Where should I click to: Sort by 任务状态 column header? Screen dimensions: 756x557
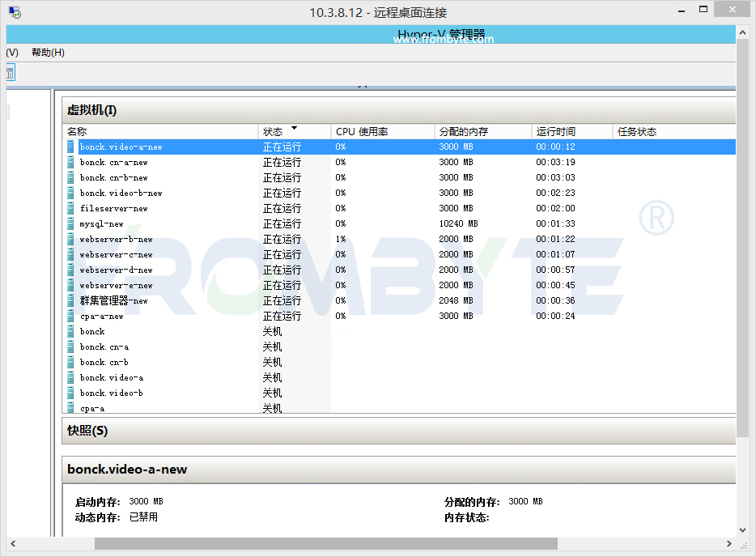click(674, 132)
